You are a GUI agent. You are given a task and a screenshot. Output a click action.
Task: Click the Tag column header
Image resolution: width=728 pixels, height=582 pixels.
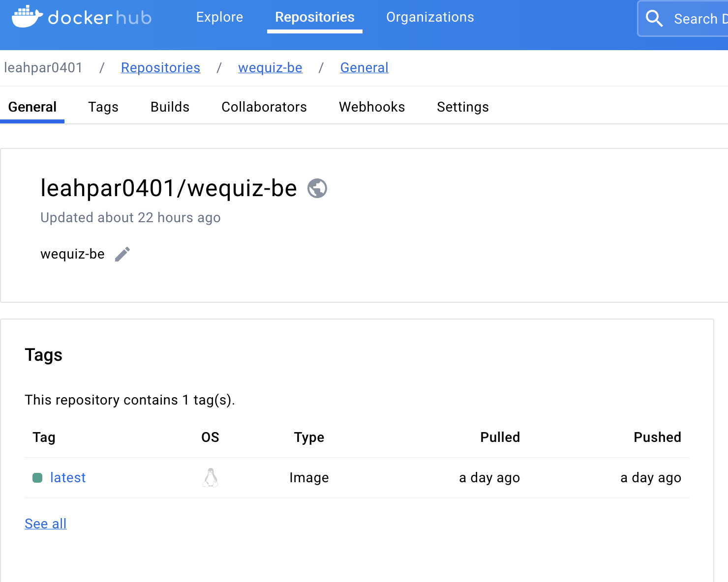point(44,437)
